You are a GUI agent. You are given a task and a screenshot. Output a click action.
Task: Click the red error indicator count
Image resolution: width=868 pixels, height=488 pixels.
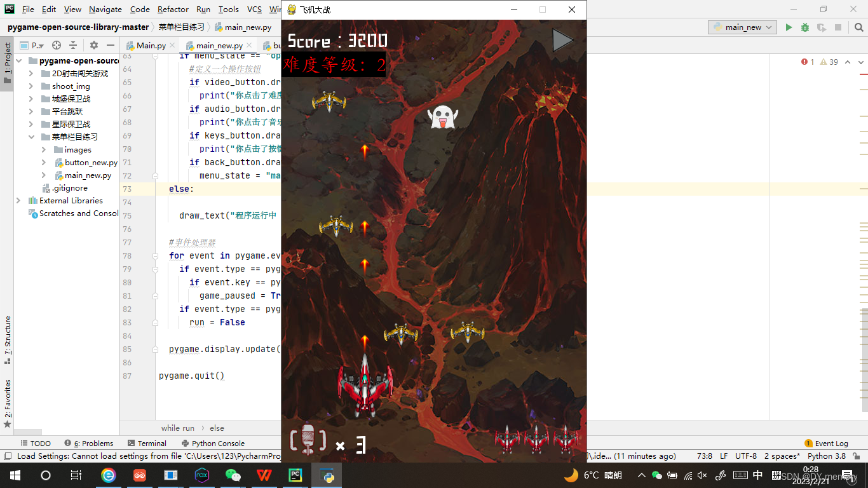coord(808,62)
